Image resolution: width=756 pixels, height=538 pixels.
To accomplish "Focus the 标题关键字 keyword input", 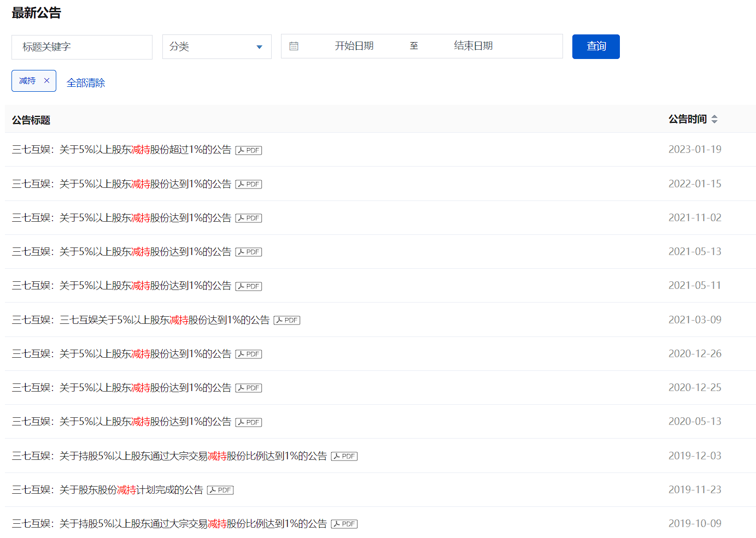I will point(82,47).
